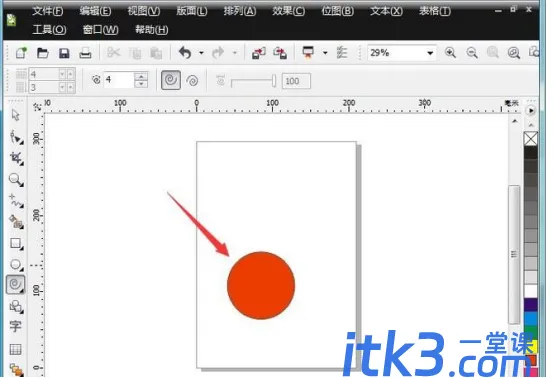Expand the undo history dropdown arrow
Image resolution: width=554 pixels, height=378 pixels.
pyautogui.click(x=201, y=53)
